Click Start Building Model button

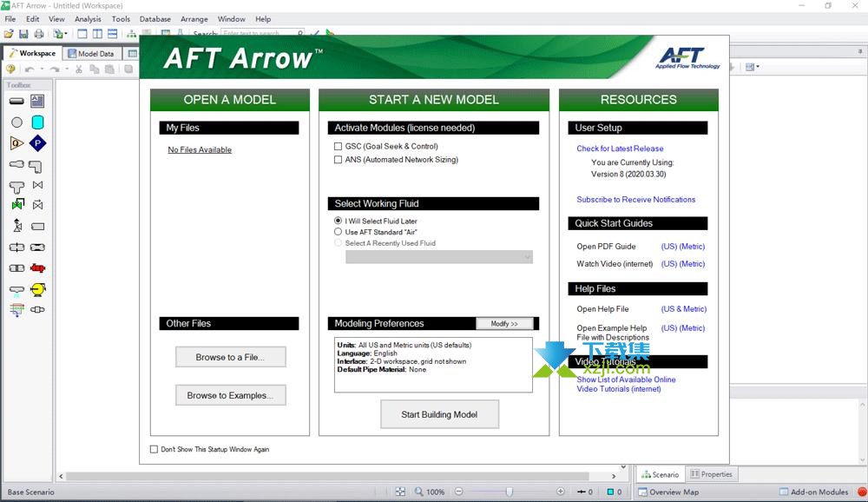(439, 414)
